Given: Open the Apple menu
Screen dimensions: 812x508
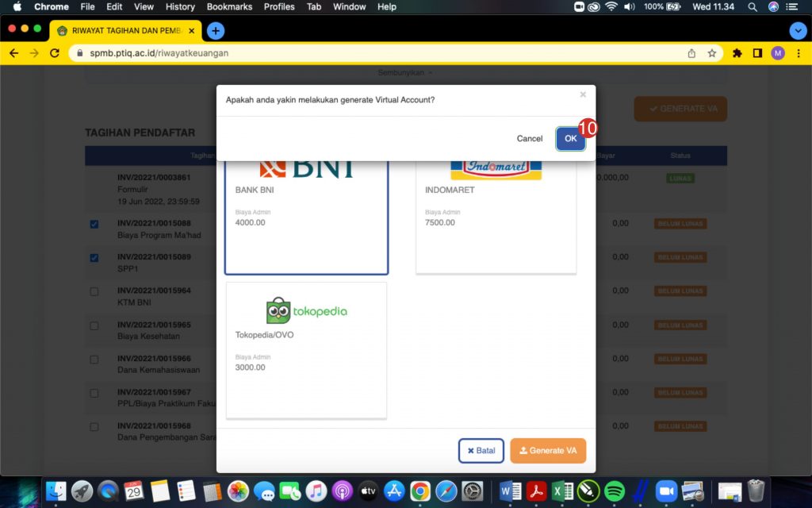Looking at the screenshot, I should click(17, 6).
